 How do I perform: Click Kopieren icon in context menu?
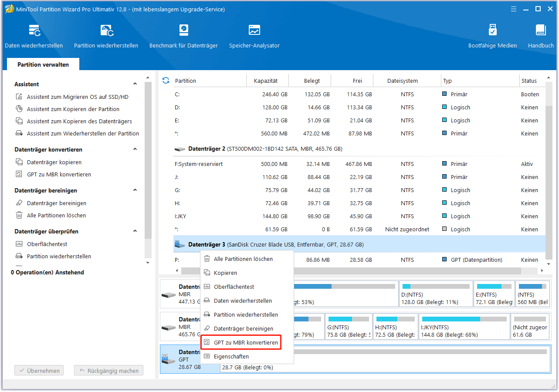[x=207, y=273]
